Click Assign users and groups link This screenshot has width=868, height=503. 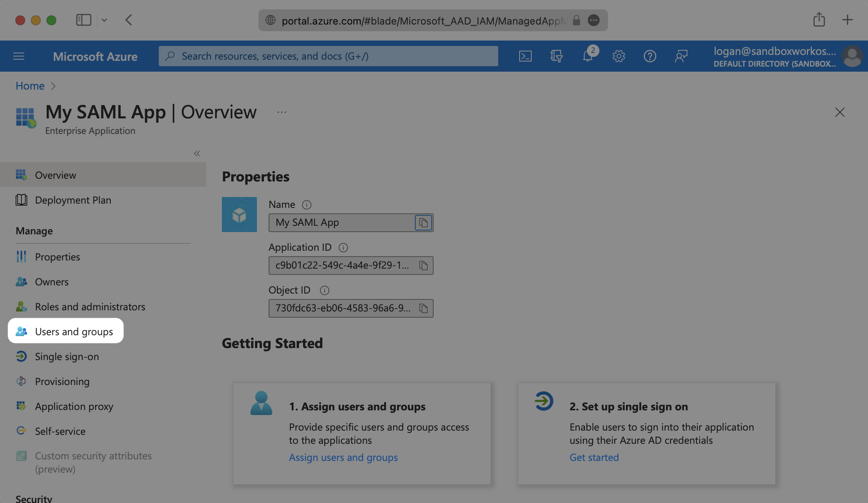coord(343,457)
